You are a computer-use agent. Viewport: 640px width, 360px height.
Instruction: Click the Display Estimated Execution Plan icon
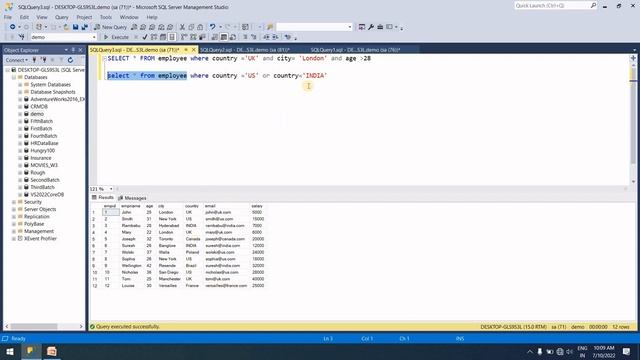tap(154, 37)
